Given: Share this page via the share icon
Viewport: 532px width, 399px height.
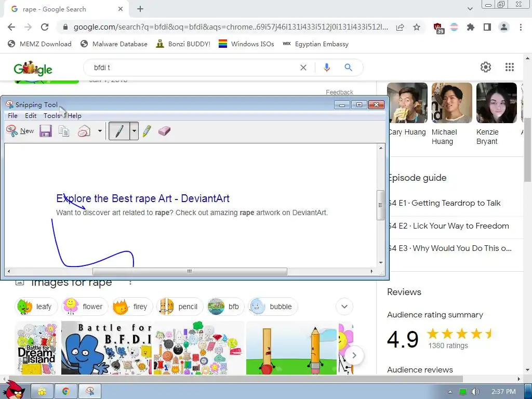Looking at the screenshot, I should (400, 27).
